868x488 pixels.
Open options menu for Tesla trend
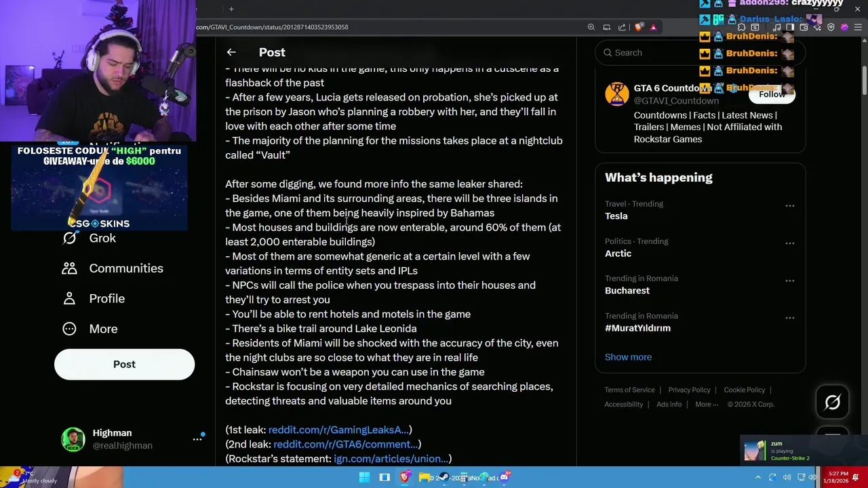(x=790, y=205)
